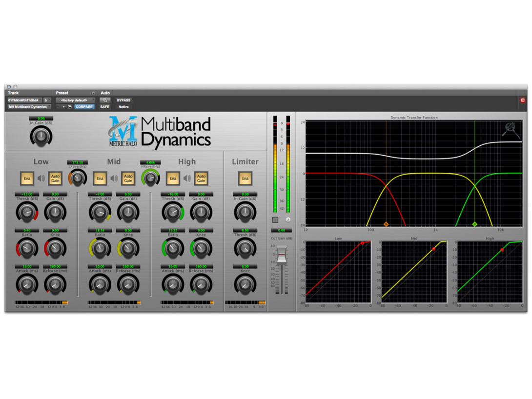Click the next preset plus button
This screenshot has height=399, width=532.
[63, 107]
